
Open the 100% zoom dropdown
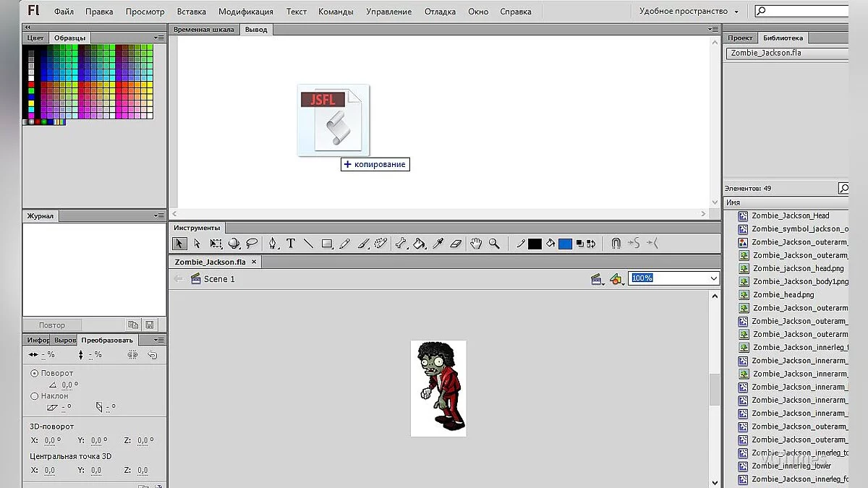tap(713, 278)
